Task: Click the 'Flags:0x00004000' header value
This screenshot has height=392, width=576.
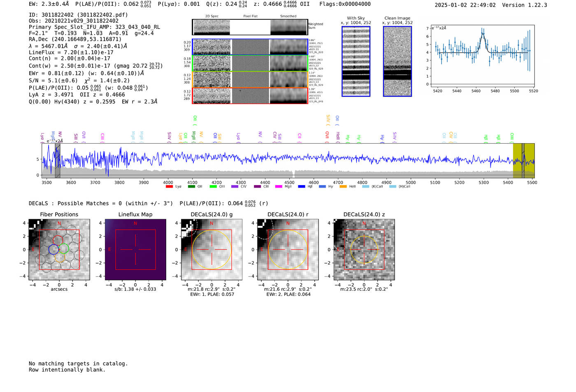Action: [345, 4]
